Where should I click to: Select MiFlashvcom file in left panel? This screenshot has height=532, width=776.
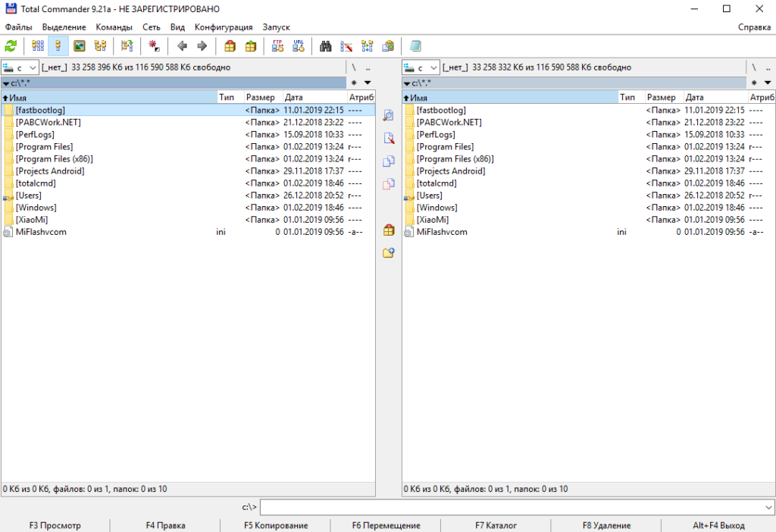tap(188, 232)
